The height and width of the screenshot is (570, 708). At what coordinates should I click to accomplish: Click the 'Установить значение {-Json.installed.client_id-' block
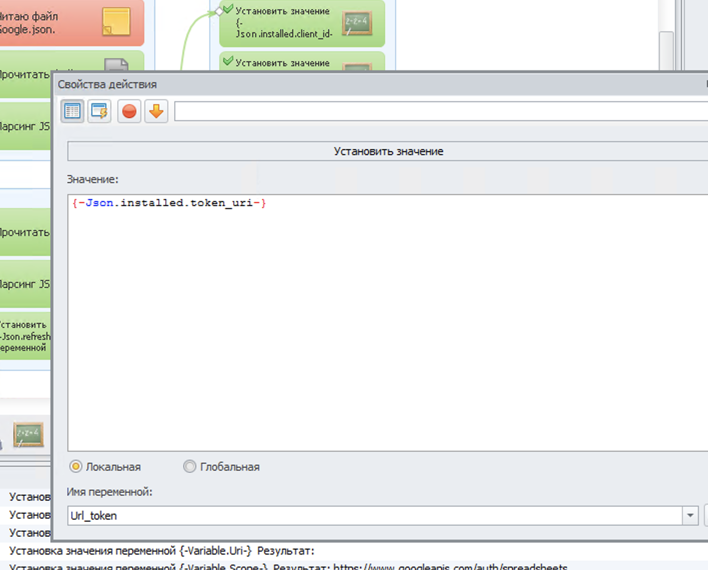(x=302, y=23)
